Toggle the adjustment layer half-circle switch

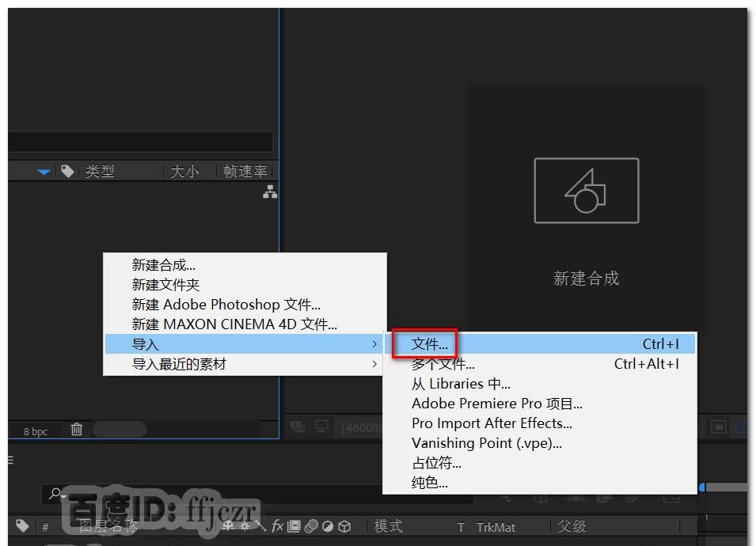(326, 526)
